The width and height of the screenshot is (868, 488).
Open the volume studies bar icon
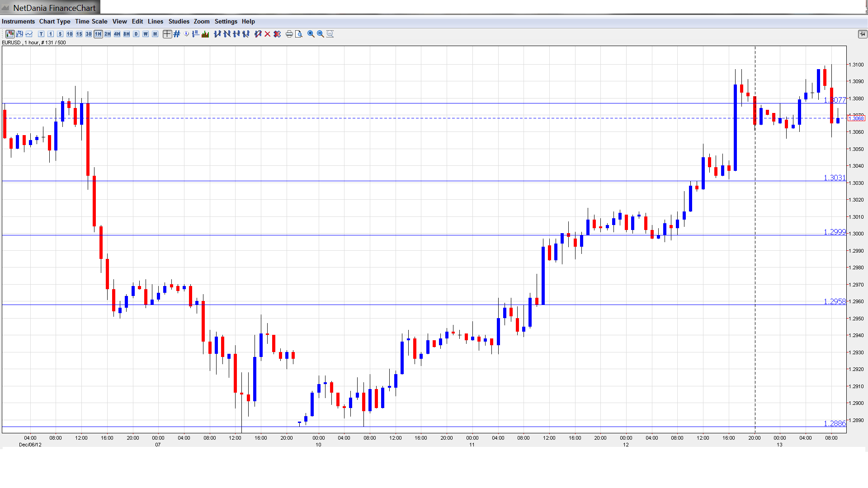[x=206, y=34]
